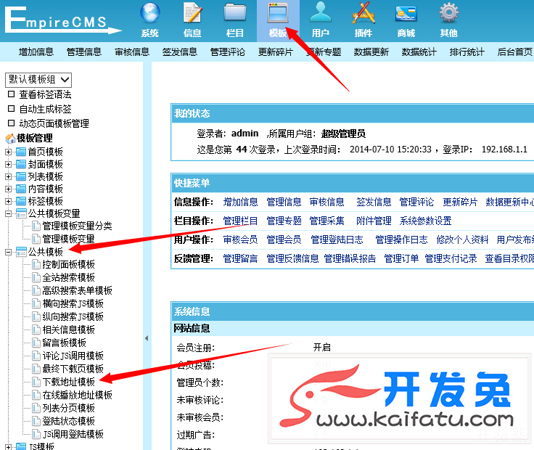Image resolution: width=534 pixels, height=450 pixels.
Task: Expand the 首页模板 tree node
Action: 9,152
